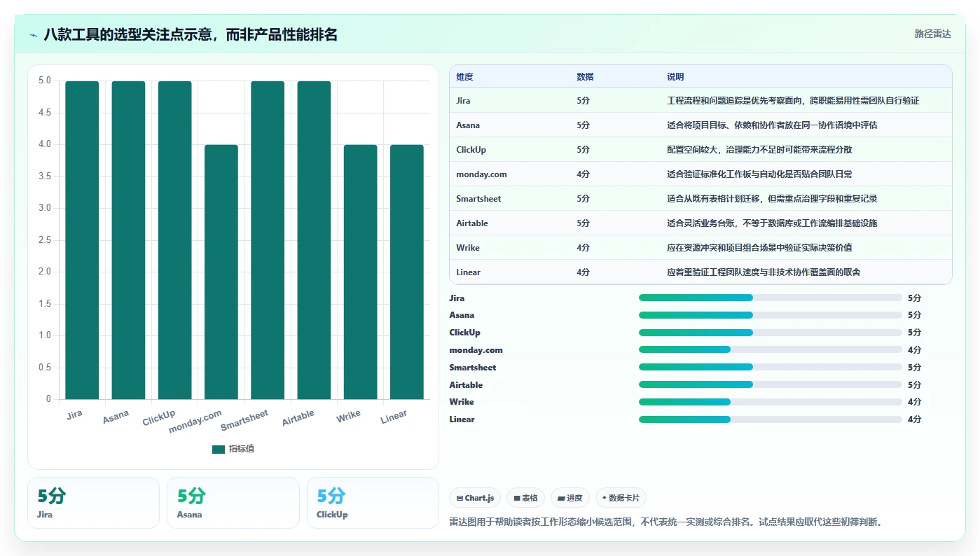The image size is (980, 556).
Task: Select the Airtable cell in the table
Action: coord(472,223)
